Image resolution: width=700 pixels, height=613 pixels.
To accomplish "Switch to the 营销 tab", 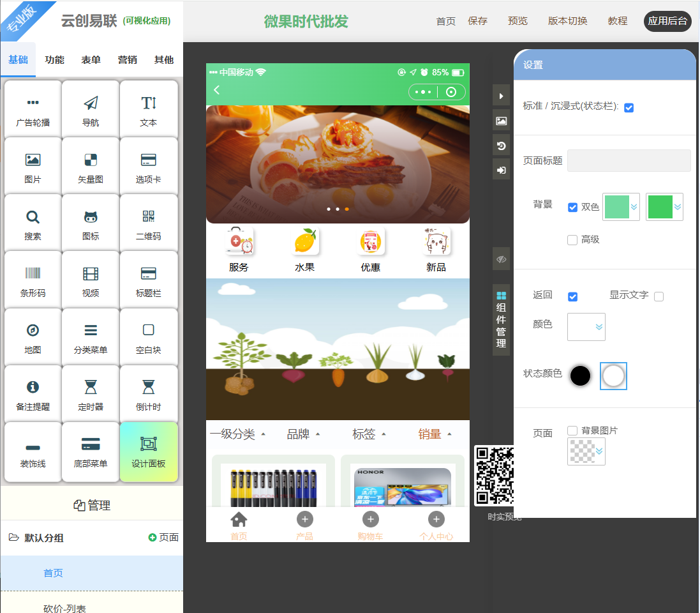I will [128, 60].
